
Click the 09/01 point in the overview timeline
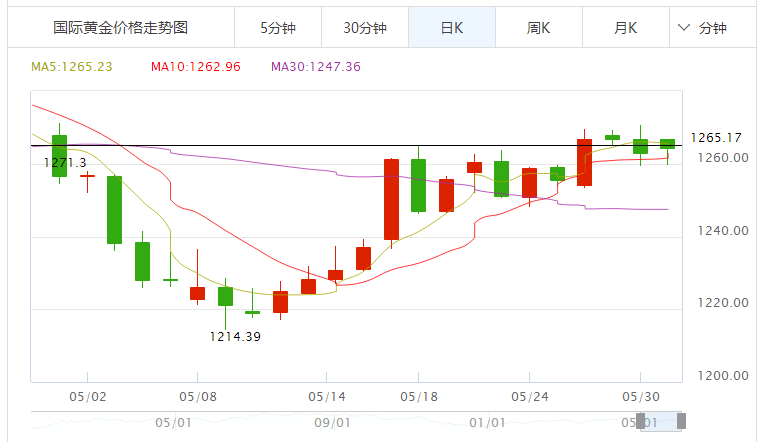[332, 423]
